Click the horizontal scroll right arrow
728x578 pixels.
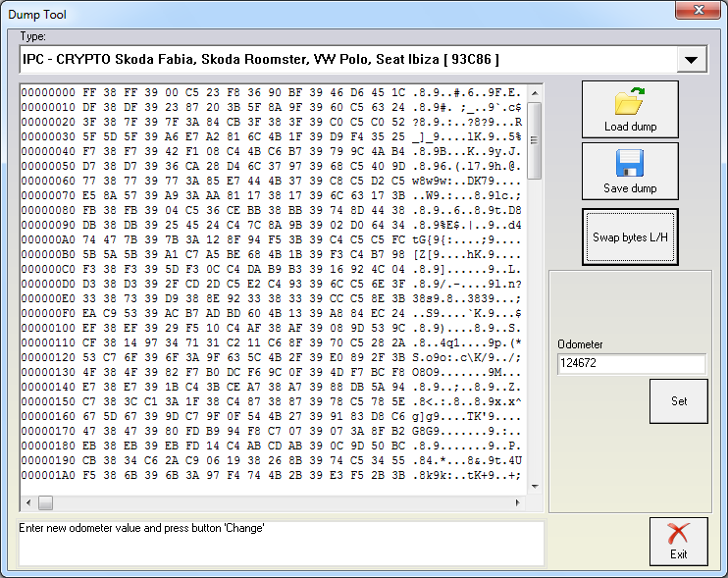pyautogui.click(x=518, y=502)
